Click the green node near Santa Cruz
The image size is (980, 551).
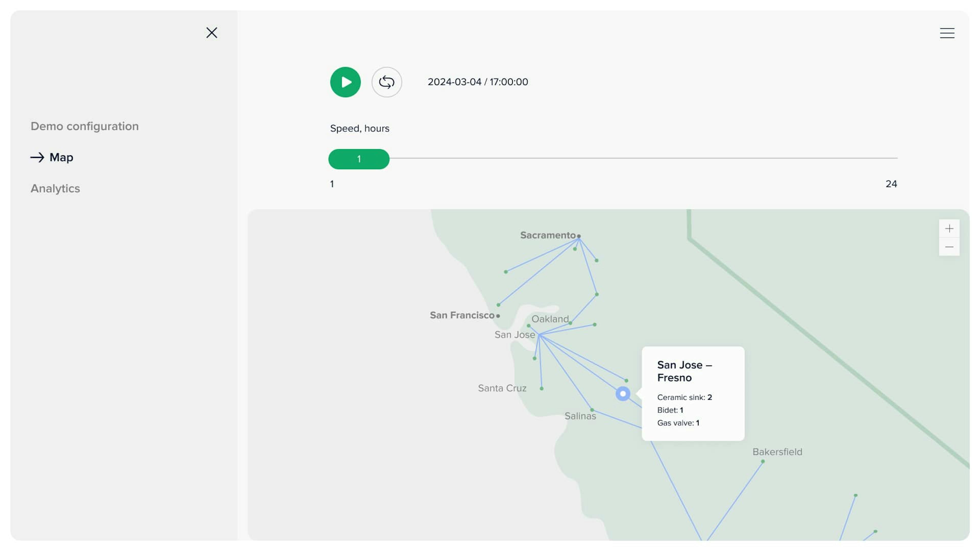pos(541,389)
